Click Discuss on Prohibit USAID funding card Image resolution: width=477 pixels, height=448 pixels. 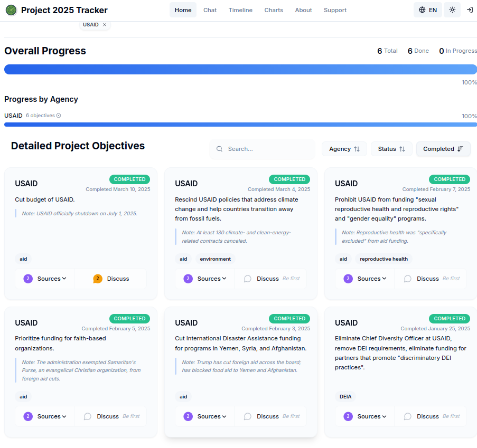point(431,279)
